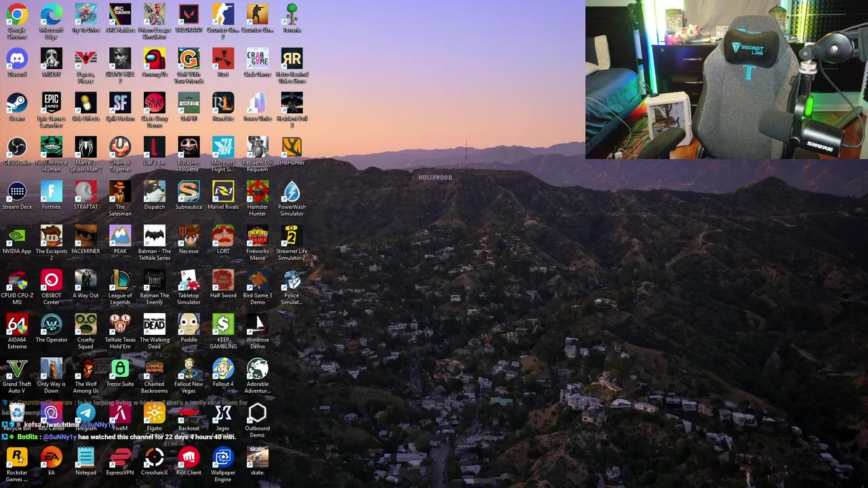Select the ARC Raiders desktop icon
Screen dimensions: 868x488
click(120, 18)
